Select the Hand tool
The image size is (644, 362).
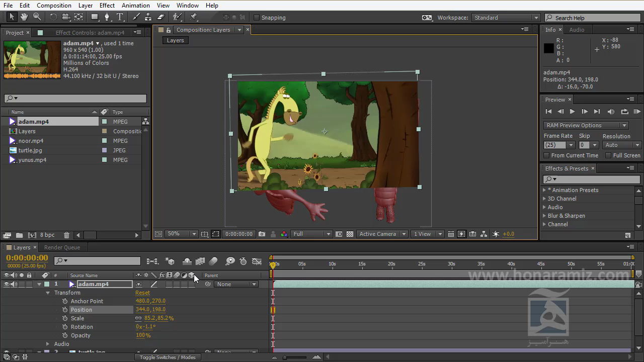click(24, 17)
